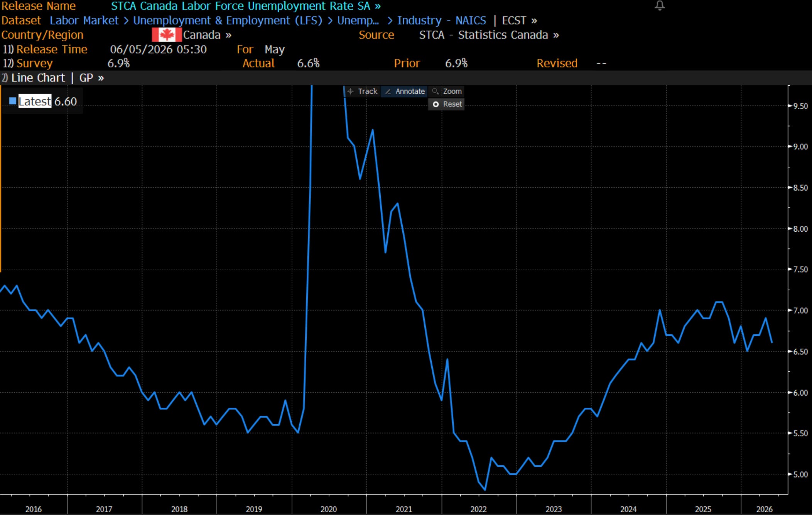Click the Canada flag icon
The height and width of the screenshot is (515, 812).
[x=167, y=35]
